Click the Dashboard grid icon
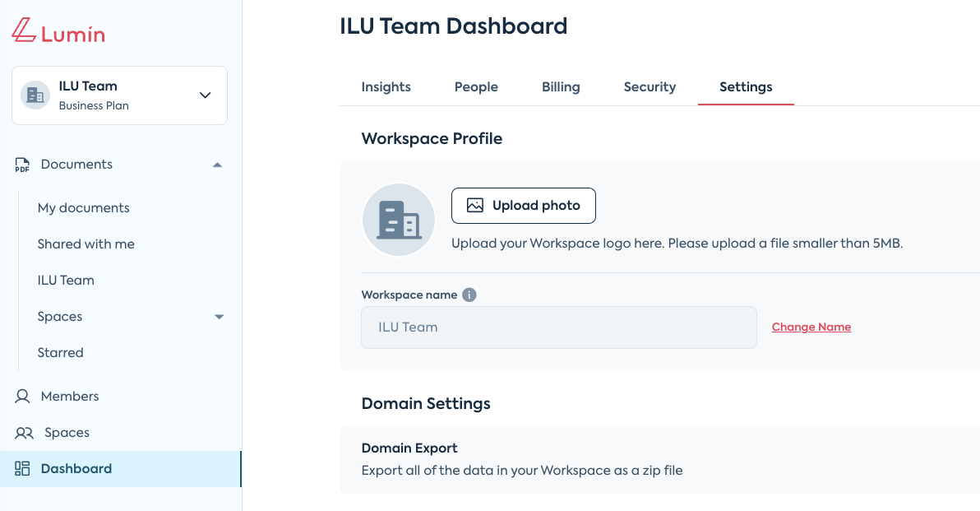 tap(22, 468)
